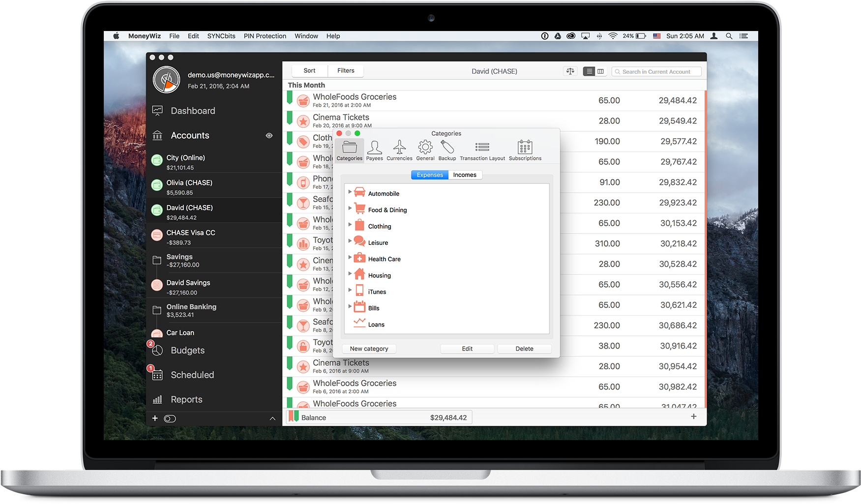Open the Backup preferences pane
861x504 pixels.
click(447, 150)
